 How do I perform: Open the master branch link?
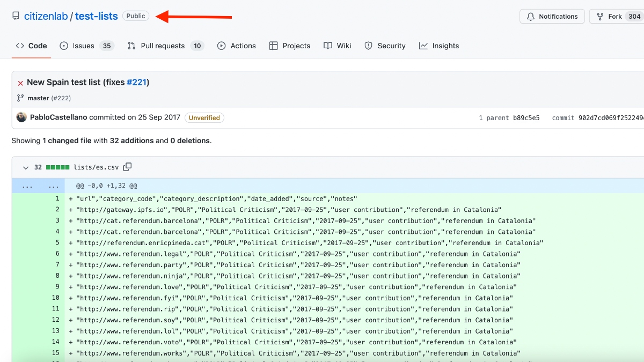[x=38, y=98]
